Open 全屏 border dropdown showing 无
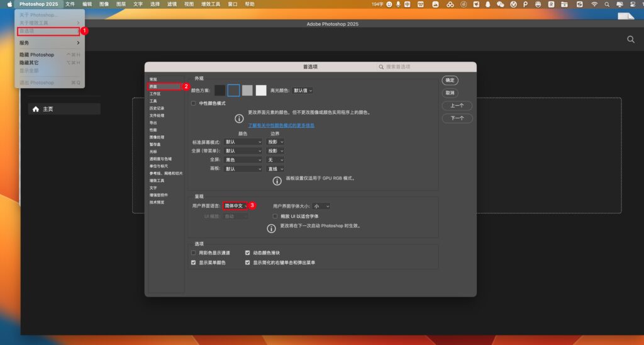Viewport: 644px width, 345px height. coord(275,160)
